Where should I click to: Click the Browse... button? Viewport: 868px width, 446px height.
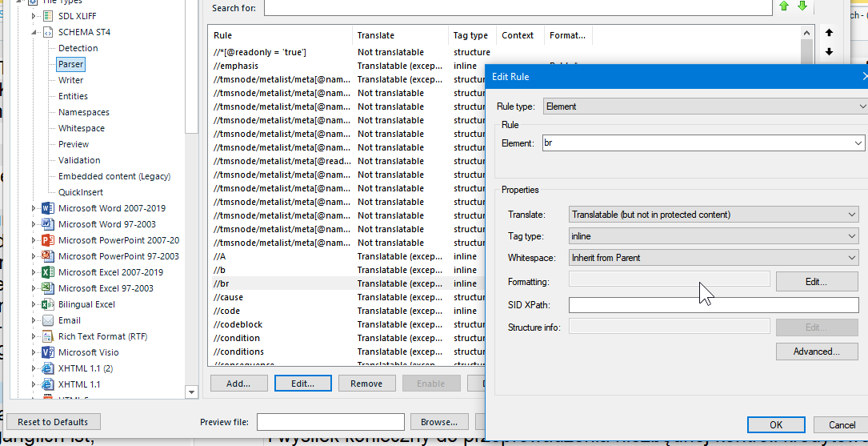(x=439, y=422)
